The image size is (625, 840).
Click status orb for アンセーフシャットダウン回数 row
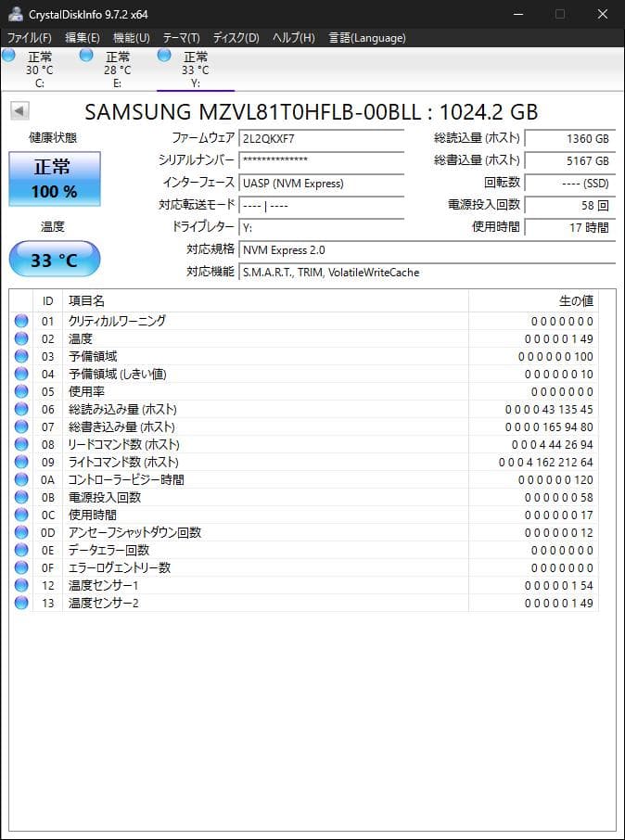[21, 532]
